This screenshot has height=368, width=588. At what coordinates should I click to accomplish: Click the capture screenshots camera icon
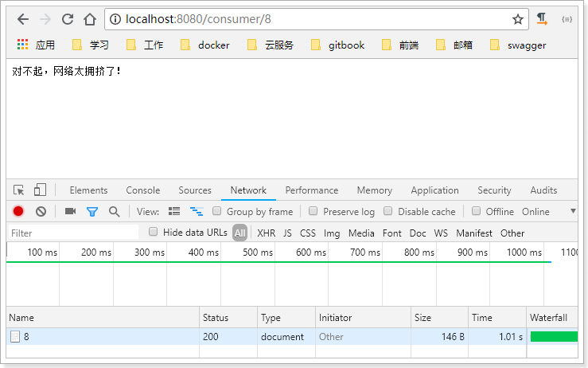[70, 211]
